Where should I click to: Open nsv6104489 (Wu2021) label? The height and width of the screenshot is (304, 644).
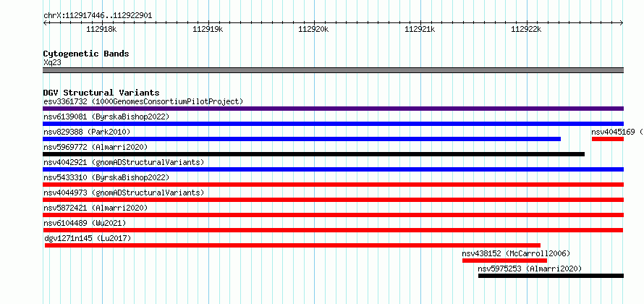[85, 223]
